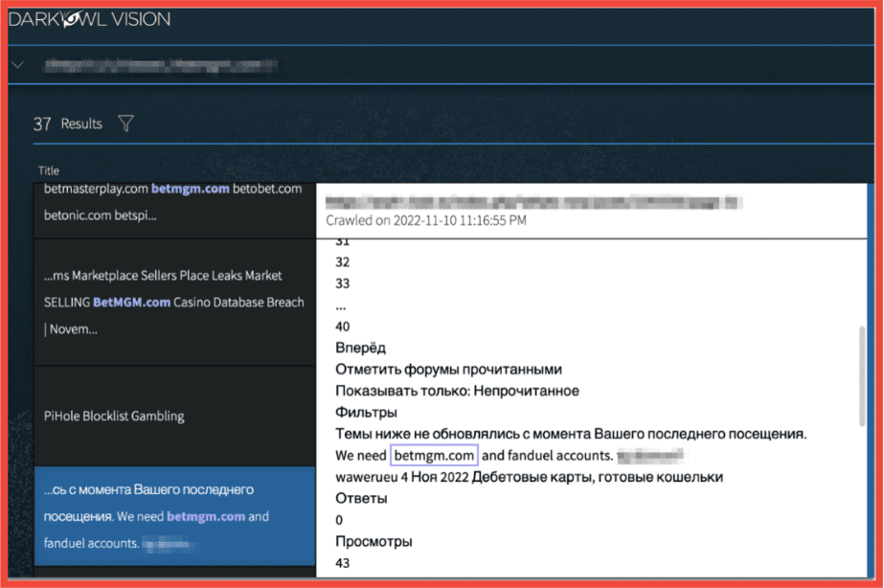This screenshot has width=884, height=588.
Task: Click the 37 Results count
Action: (68, 124)
